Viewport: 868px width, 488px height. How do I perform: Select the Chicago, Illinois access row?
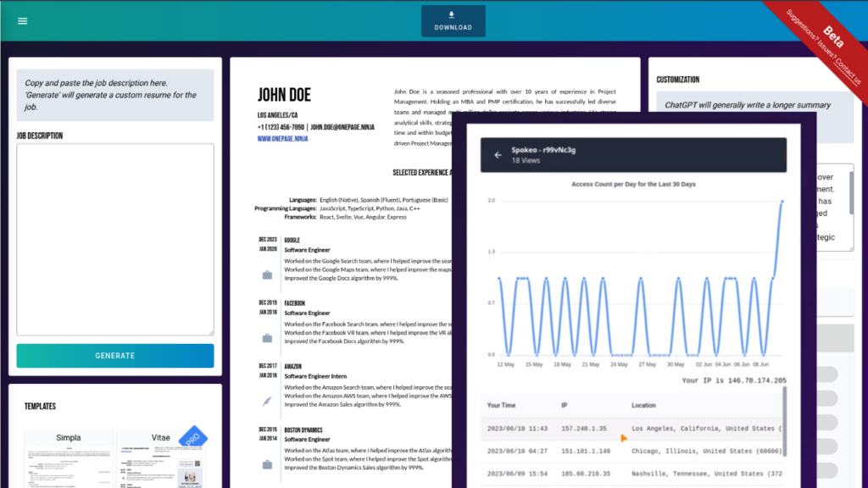click(x=632, y=452)
